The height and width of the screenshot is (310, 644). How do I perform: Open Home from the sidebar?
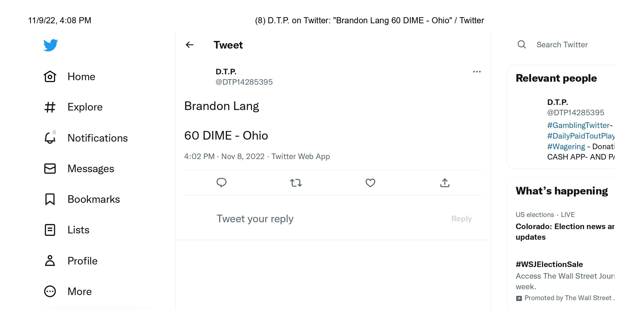point(81,76)
